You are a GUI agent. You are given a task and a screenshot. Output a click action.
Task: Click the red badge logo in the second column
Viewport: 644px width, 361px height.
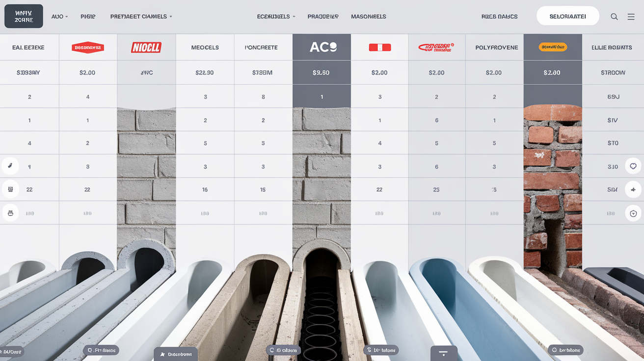point(87,47)
